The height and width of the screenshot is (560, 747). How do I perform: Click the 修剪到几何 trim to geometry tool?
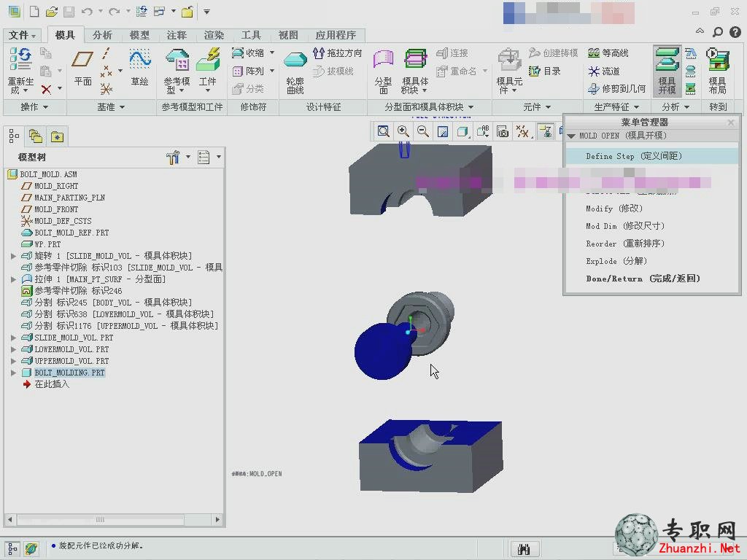[x=617, y=88]
